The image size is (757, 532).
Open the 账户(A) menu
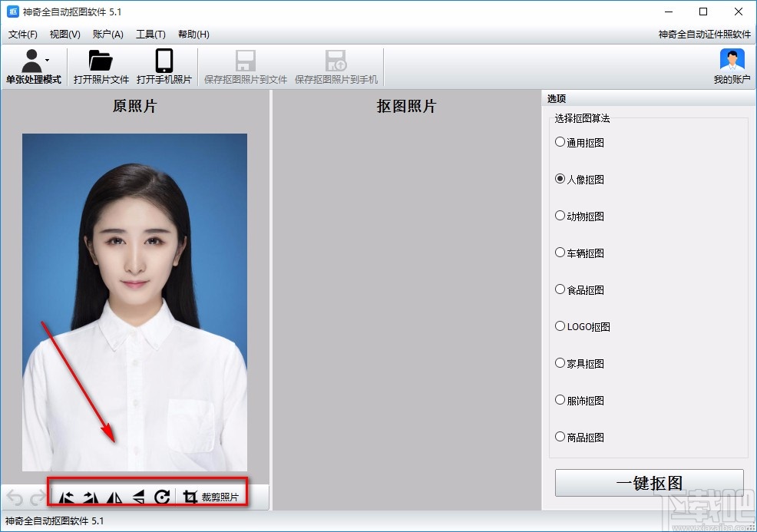tap(108, 35)
